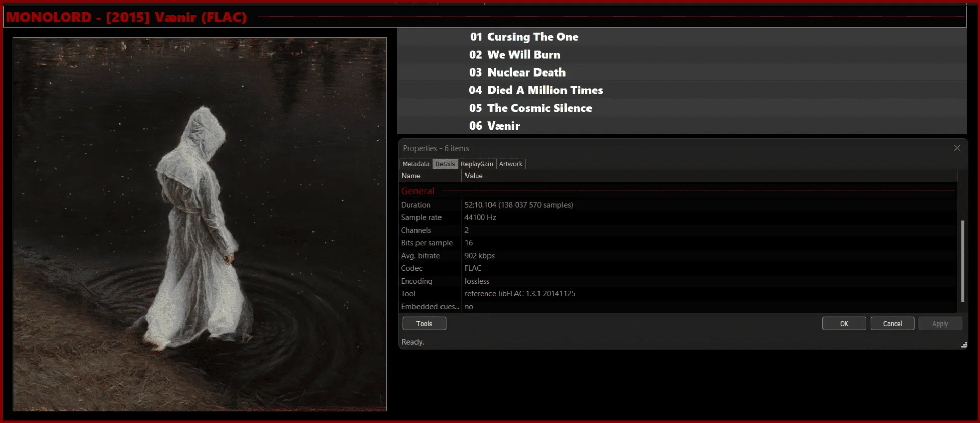Viewport: 980px width, 423px height.
Task: Select track 06 Vænir
Action: [681, 126]
